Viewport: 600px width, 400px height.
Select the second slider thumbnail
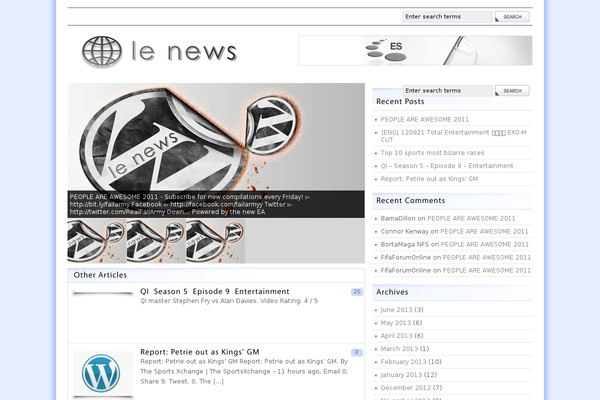click(156, 241)
